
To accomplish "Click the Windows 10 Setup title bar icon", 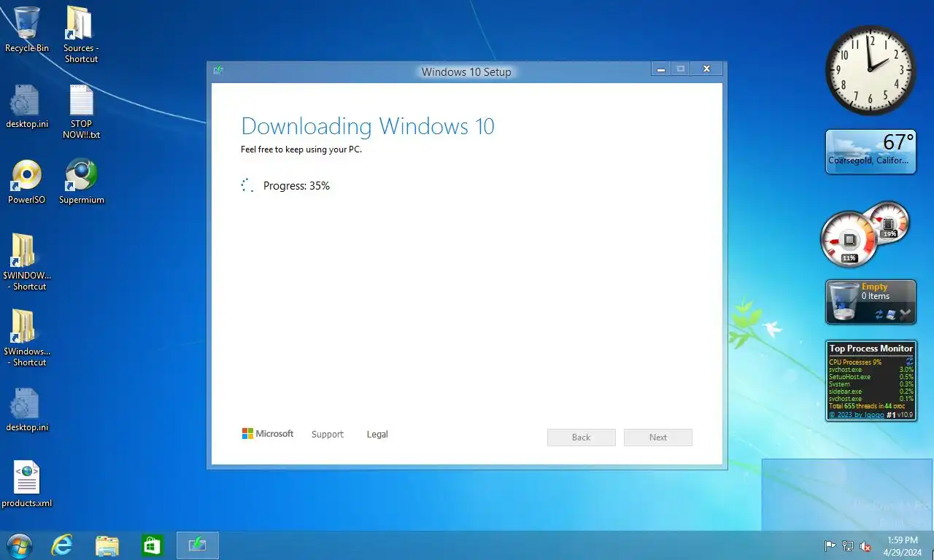I will tap(218, 70).
